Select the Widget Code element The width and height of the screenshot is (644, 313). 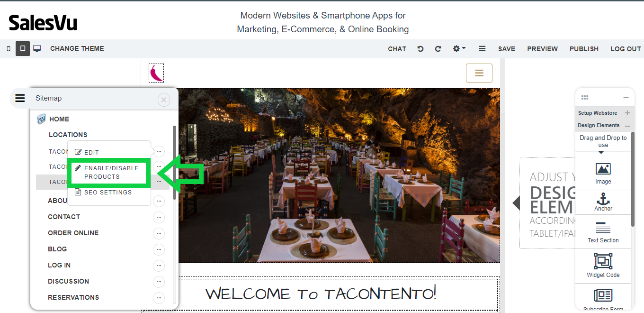603,266
